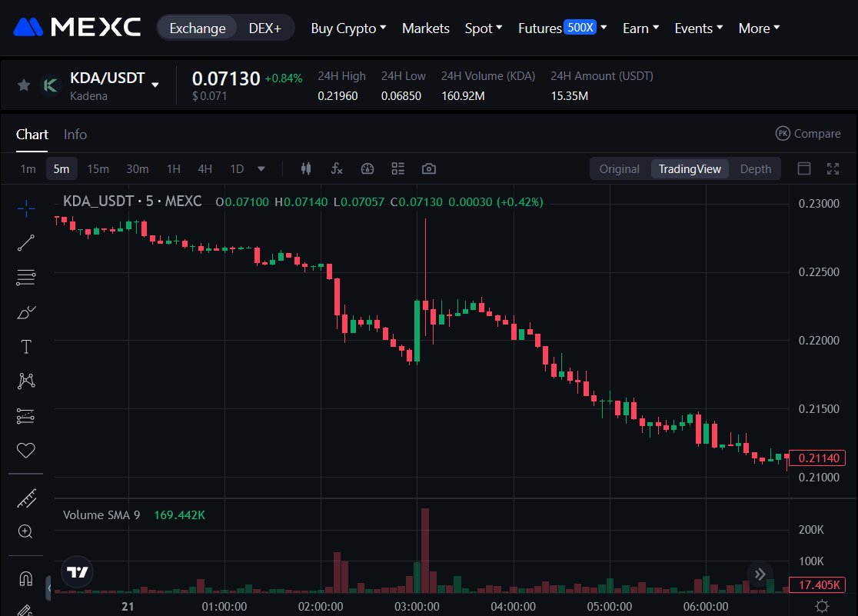This screenshot has height=616, width=858.
Task: Select the trend line drawing tool
Action: point(25,242)
